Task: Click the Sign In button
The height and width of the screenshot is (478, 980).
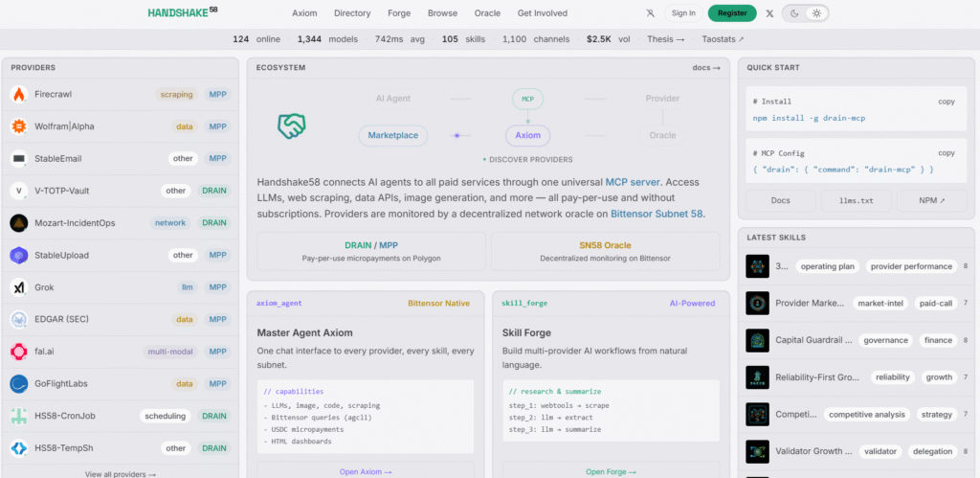Action: pyautogui.click(x=683, y=13)
